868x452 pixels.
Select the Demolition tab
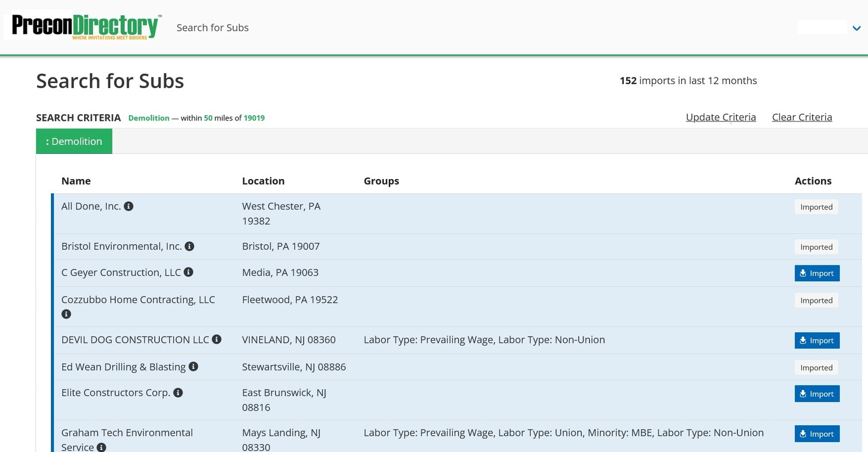click(x=74, y=141)
